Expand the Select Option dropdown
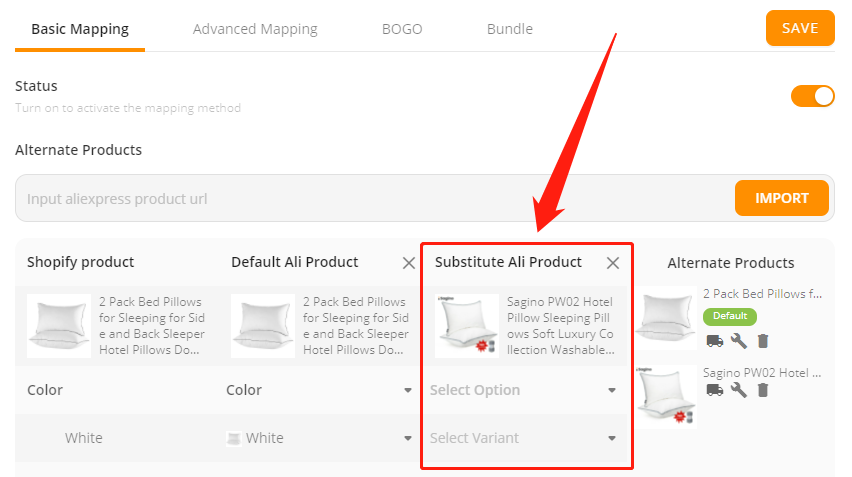This screenshot has height=477, width=852. click(x=523, y=390)
